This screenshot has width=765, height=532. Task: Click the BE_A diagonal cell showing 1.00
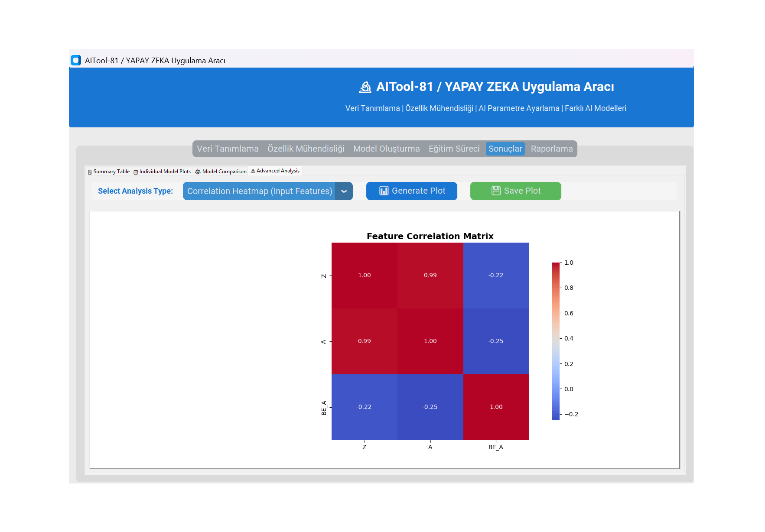[x=496, y=407]
